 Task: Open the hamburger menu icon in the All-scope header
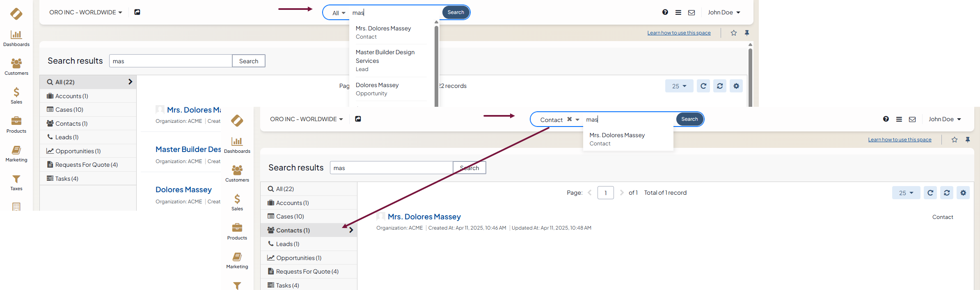[678, 12]
